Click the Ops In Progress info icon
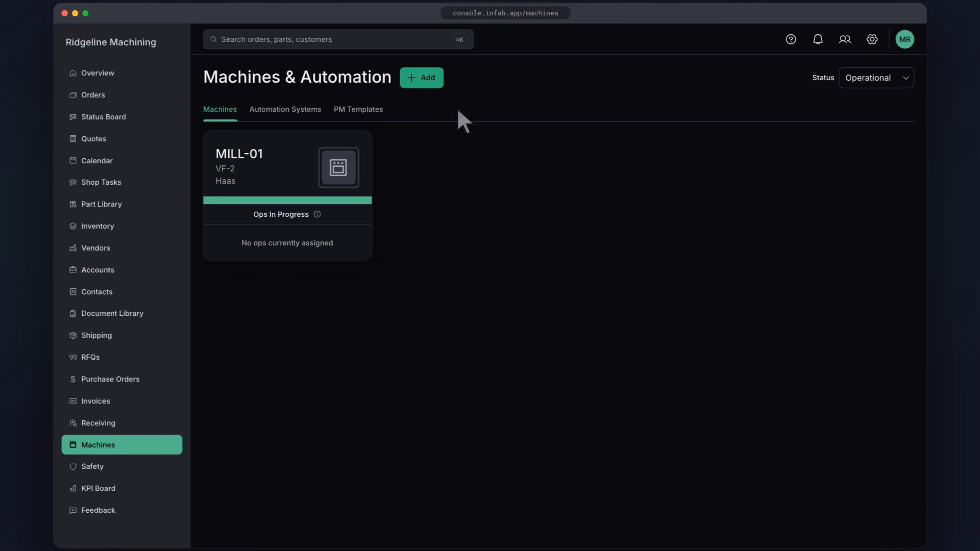Viewport: 980px width, 551px height. click(317, 214)
